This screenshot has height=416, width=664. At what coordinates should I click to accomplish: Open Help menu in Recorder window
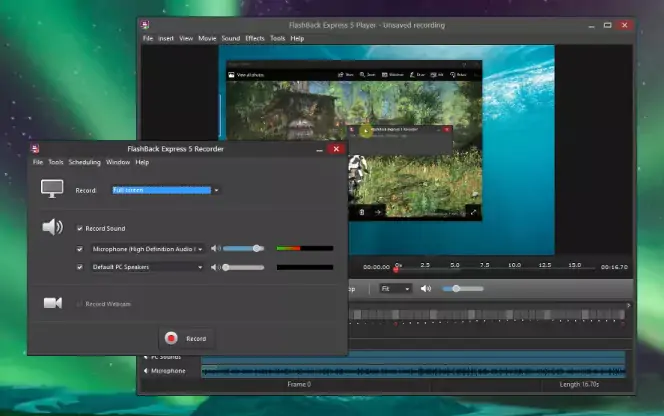click(142, 162)
